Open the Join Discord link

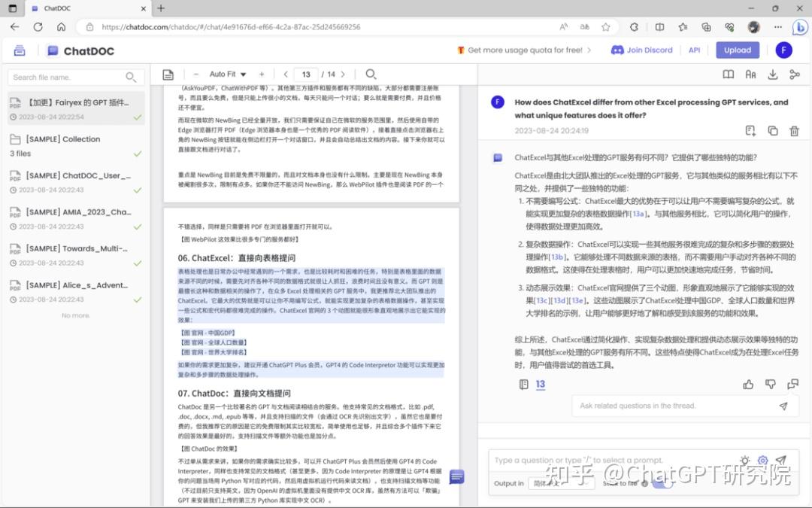[641, 50]
